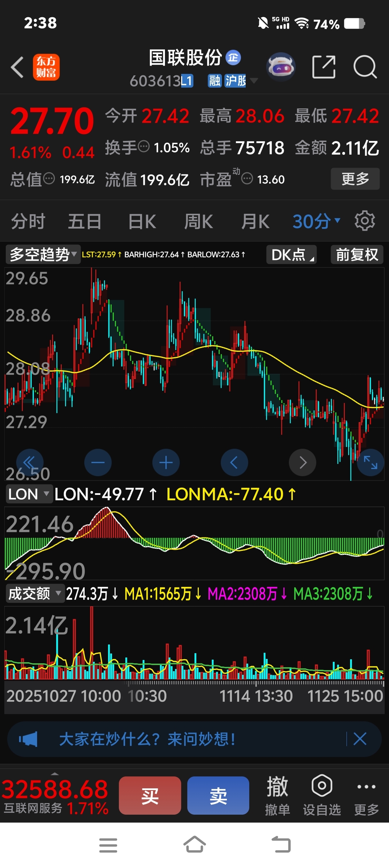Open 30分 period dropdown

coord(316,221)
